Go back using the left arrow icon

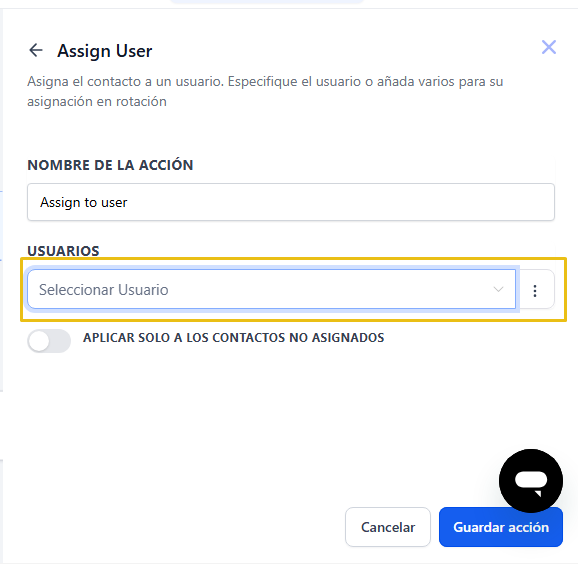[x=36, y=50]
